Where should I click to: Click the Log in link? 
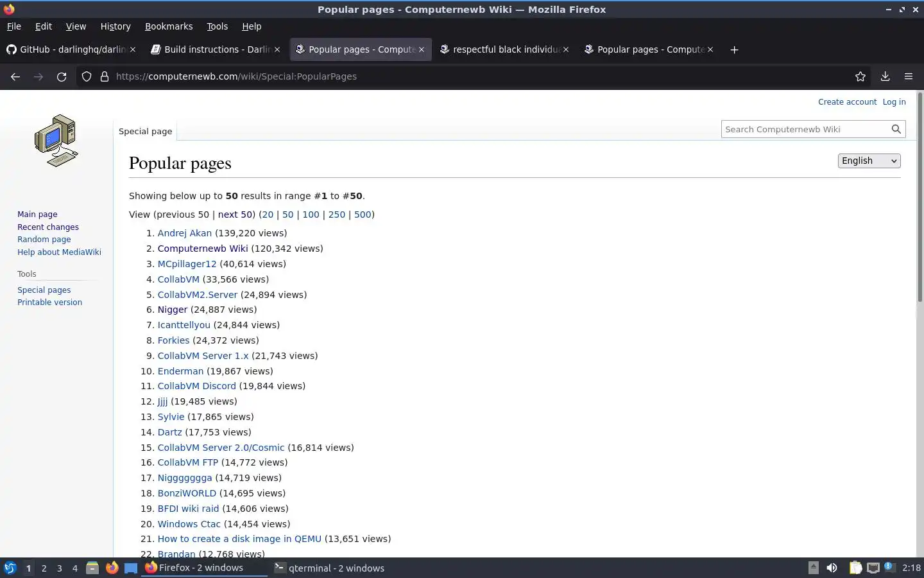(894, 101)
